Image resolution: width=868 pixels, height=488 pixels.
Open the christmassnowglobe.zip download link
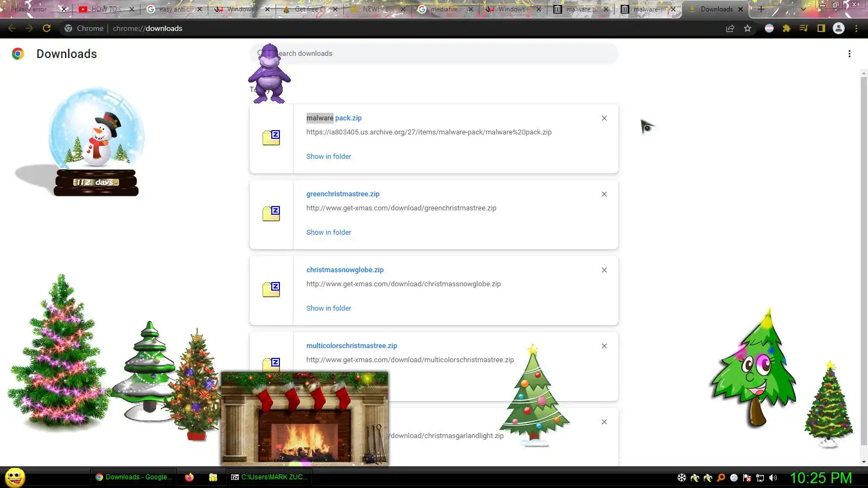click(345, 270)
